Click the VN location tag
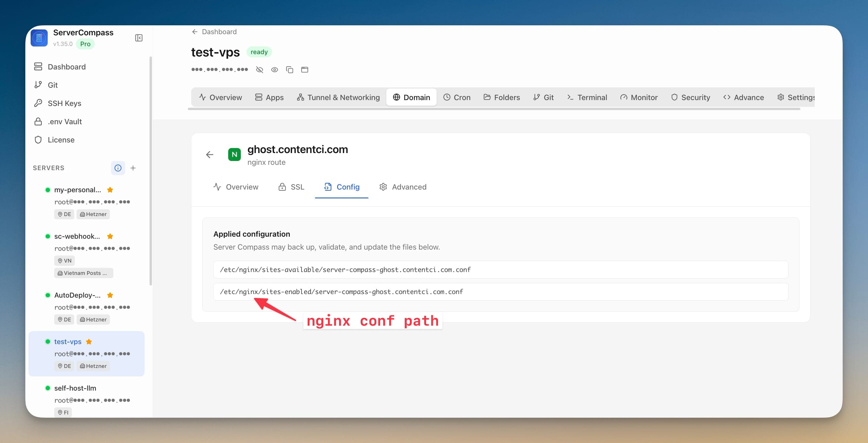The width and height of the screenshot is (868, 443). tap(64, 261)
